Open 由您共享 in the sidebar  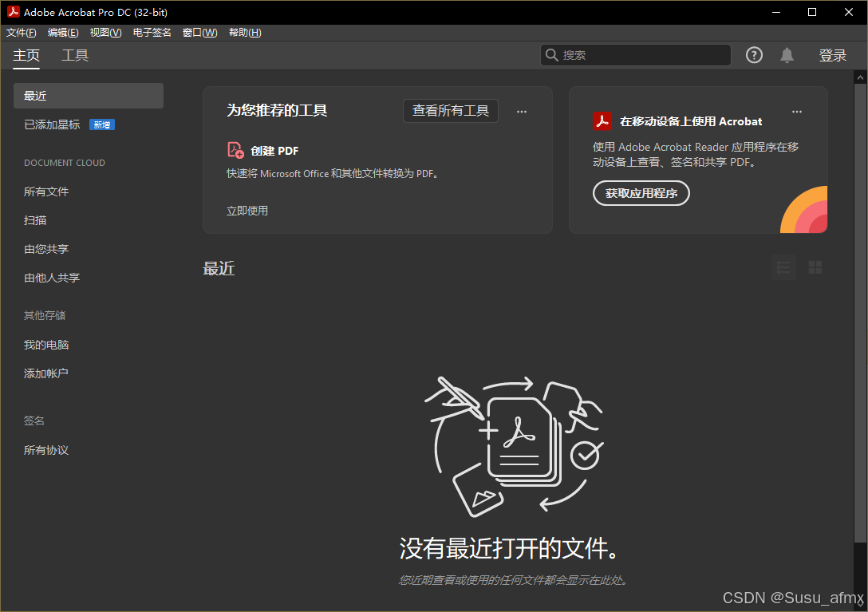[46, 249]
